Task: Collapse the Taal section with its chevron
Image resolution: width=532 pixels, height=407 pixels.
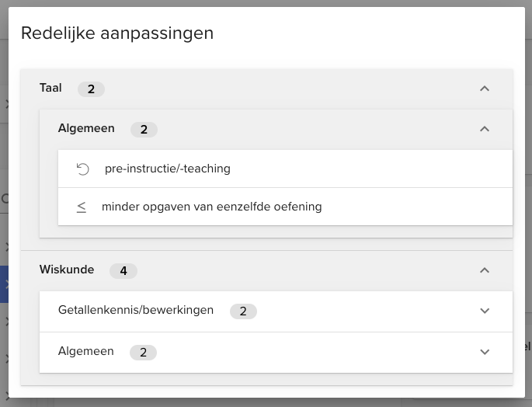Action: coord(485,89)
